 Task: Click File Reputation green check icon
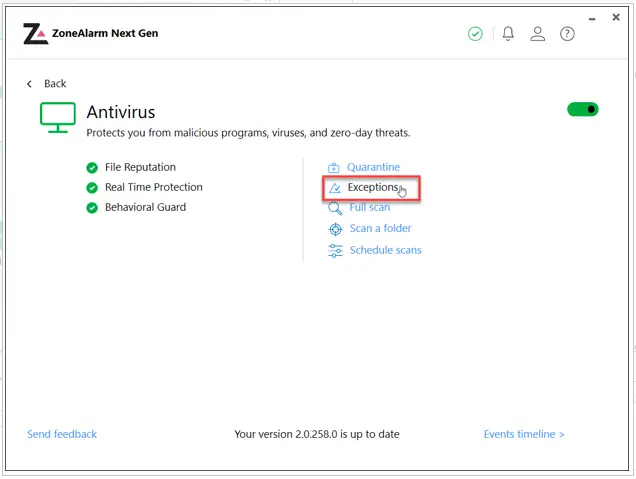coord(92,168)
